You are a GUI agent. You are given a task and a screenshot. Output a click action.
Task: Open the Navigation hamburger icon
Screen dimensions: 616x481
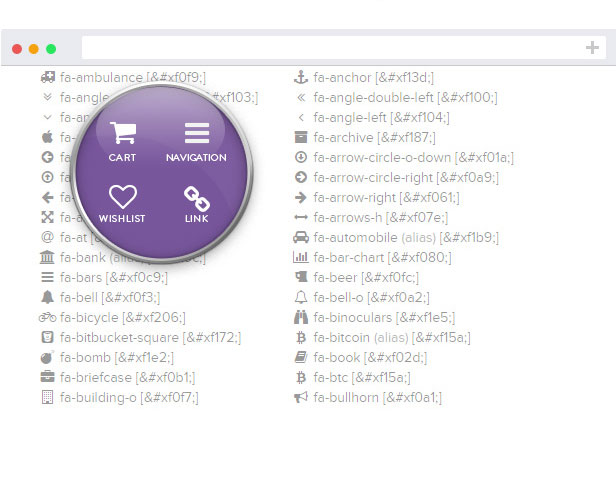point(196,133)
